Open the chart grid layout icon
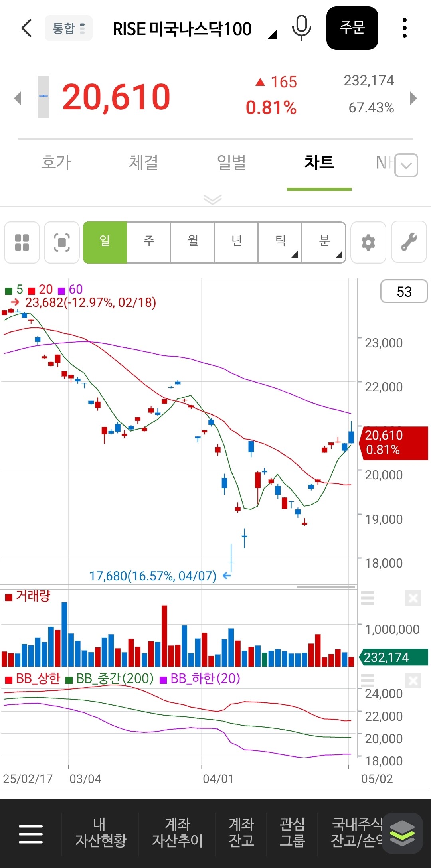 pos(22,242)
